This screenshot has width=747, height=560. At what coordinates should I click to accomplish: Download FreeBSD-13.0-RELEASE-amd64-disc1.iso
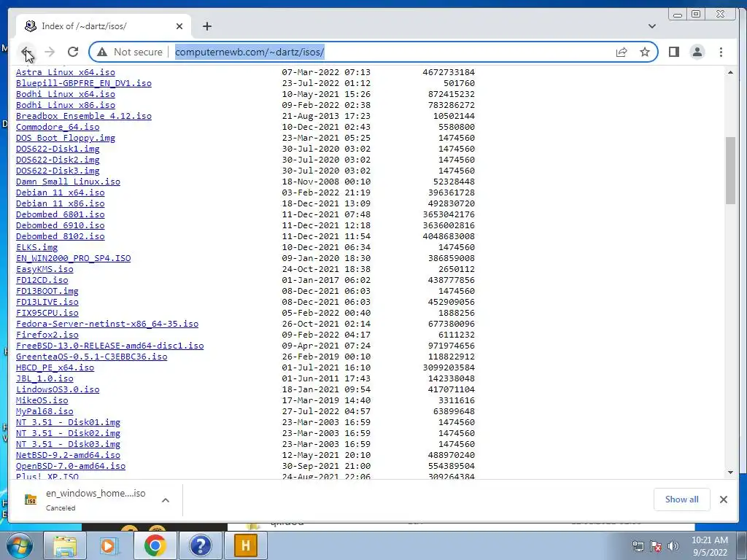tap(110, 346)
